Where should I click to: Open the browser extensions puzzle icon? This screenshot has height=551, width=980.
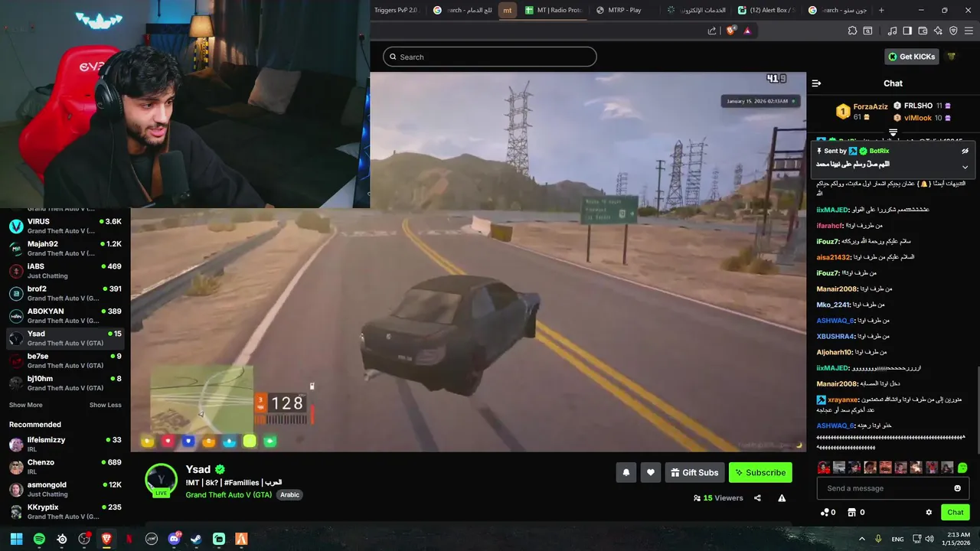852,31
